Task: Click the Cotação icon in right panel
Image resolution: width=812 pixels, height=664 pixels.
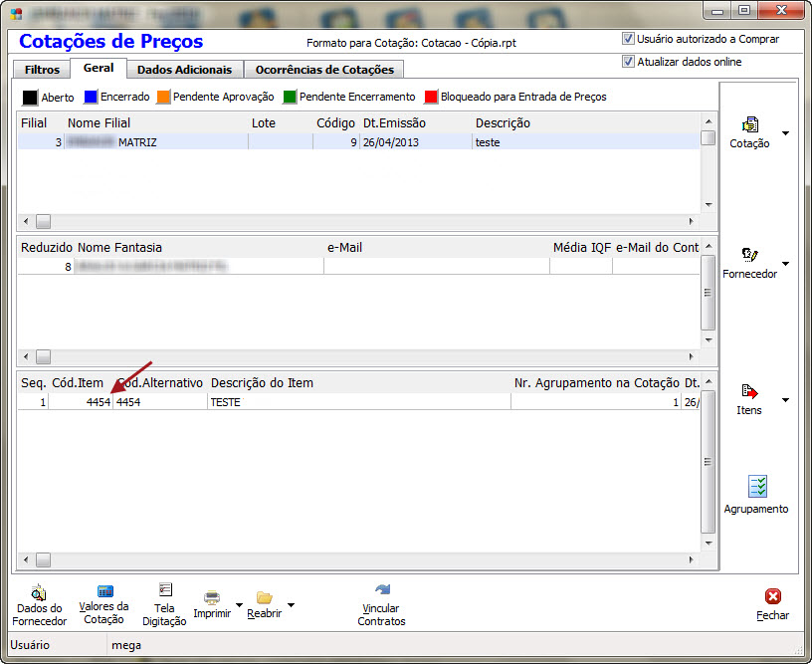Action: 749,125
